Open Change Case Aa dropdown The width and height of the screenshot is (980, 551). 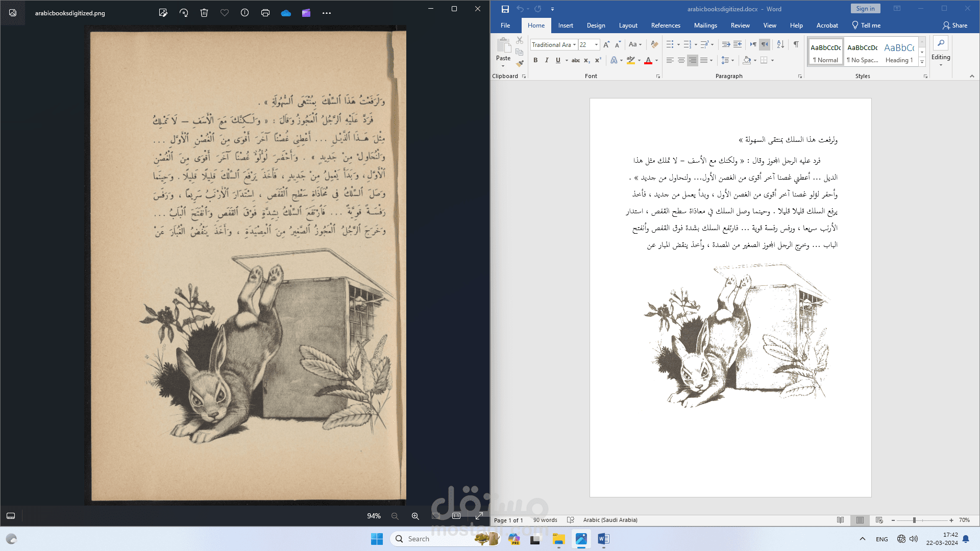coord(635,45)
